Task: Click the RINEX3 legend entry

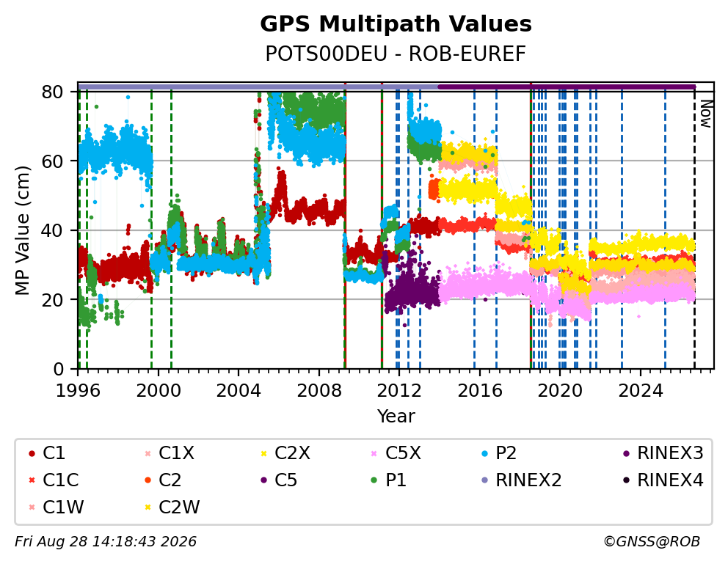Action: tap(663, 453)
